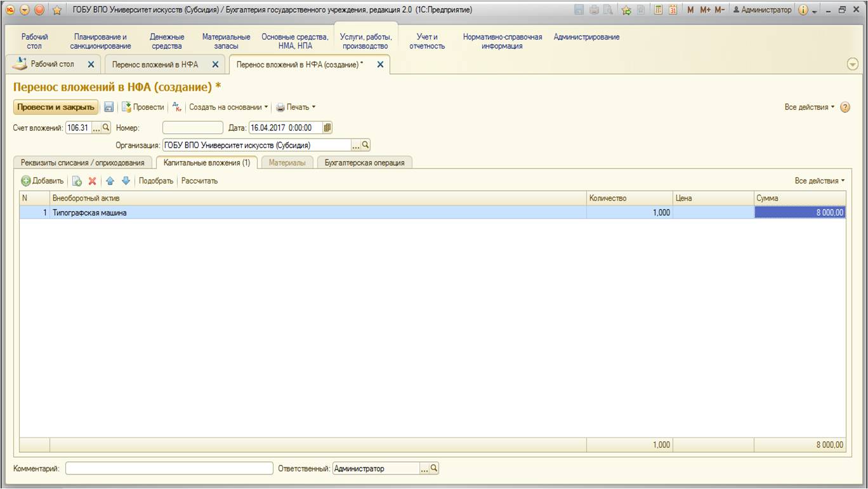Click the Дт/Кт postings result icon
868x489 pixels.
[x=177, y=107]
